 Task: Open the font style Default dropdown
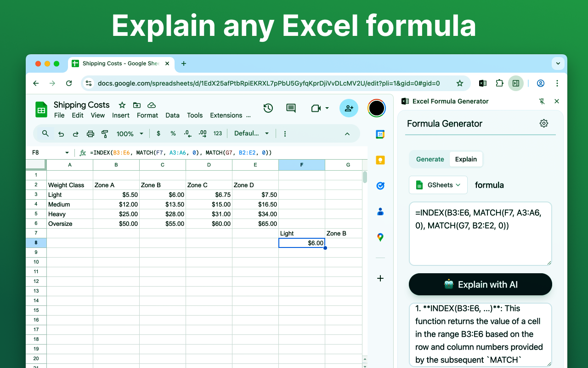coord(251,133)
